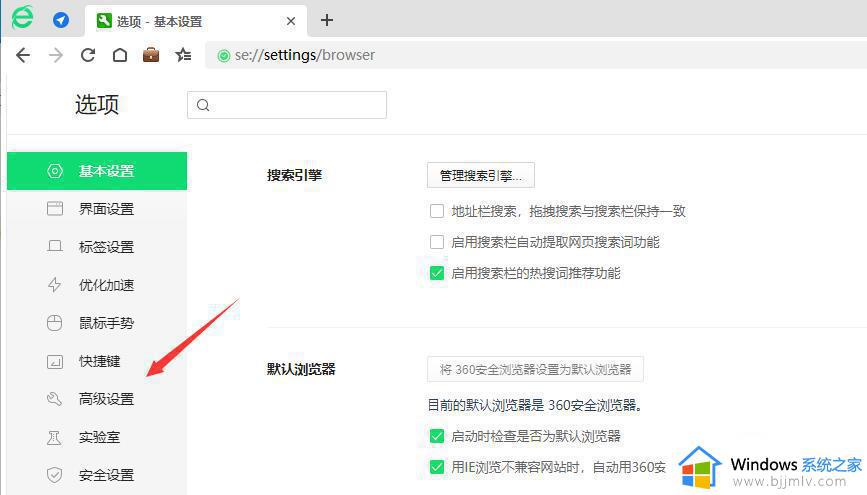The height and width of the screenshot is (495, 867).
Task: Click the magnifier icon in search box
Action: pos(203,105)
